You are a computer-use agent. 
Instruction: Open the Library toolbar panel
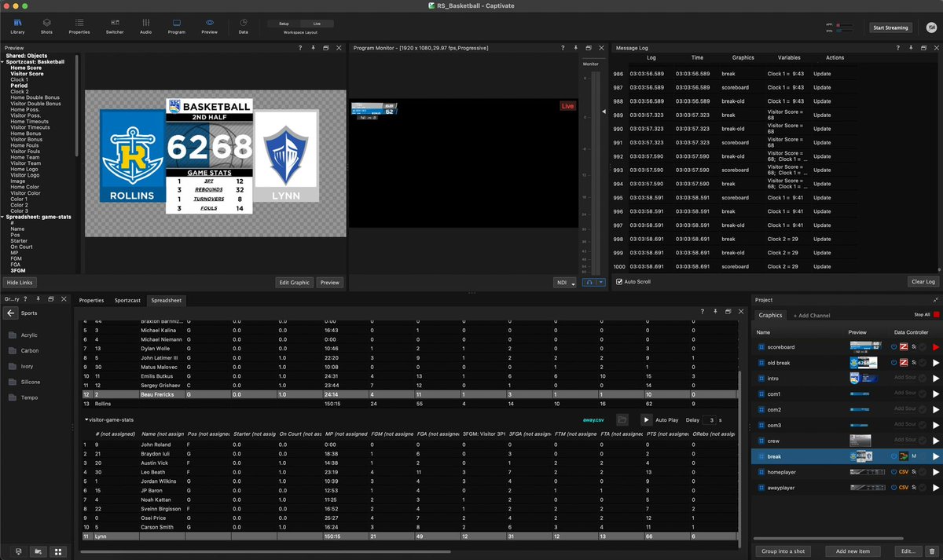pos(17,27)
